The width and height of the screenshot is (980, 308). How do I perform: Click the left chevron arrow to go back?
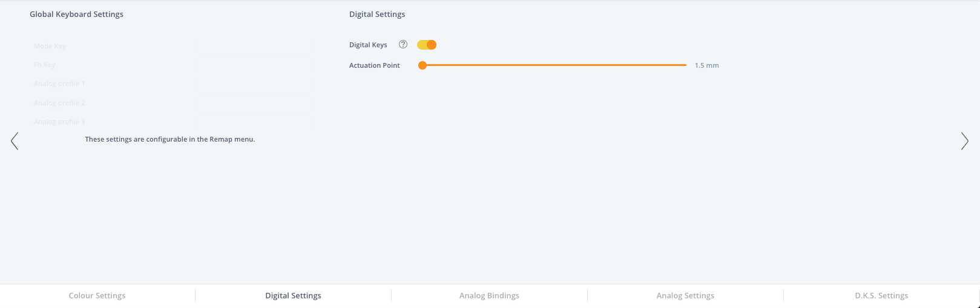tap(15, 141)
